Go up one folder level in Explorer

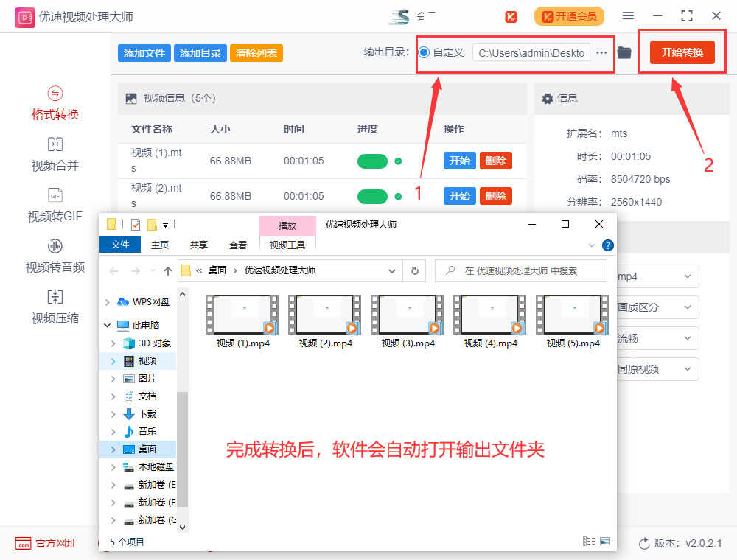pyautogui.click(x=168, y=270)
